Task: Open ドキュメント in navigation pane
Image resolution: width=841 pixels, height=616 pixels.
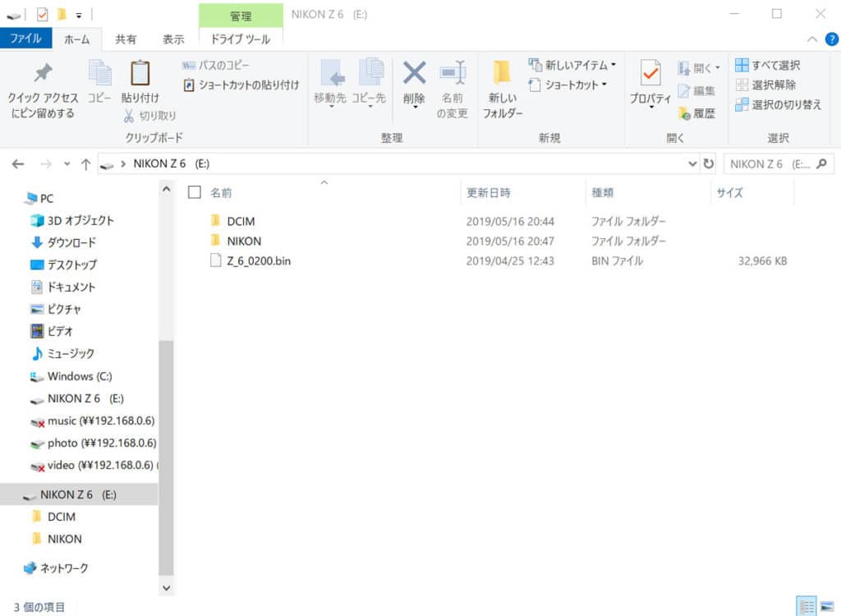Action: pos(63,287)
